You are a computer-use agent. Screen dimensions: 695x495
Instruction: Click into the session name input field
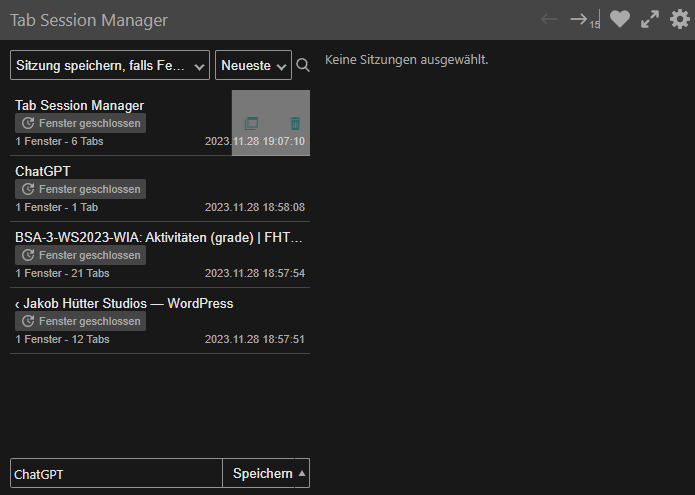point(116,473)
